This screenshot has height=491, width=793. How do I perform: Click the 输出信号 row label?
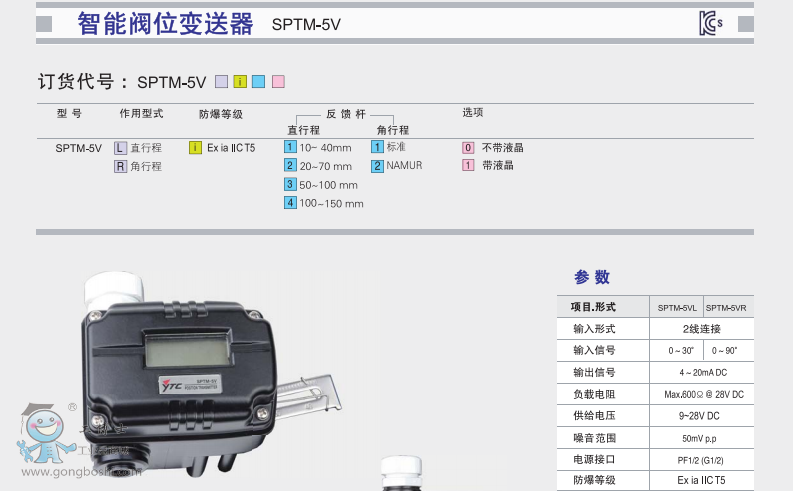pyautogui.click(x=594, y=372)
